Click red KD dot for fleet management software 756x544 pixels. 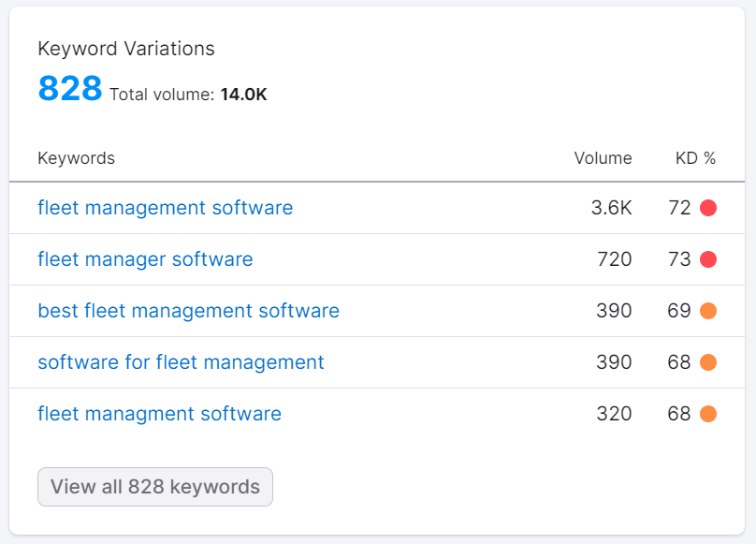tap(707, 208)
